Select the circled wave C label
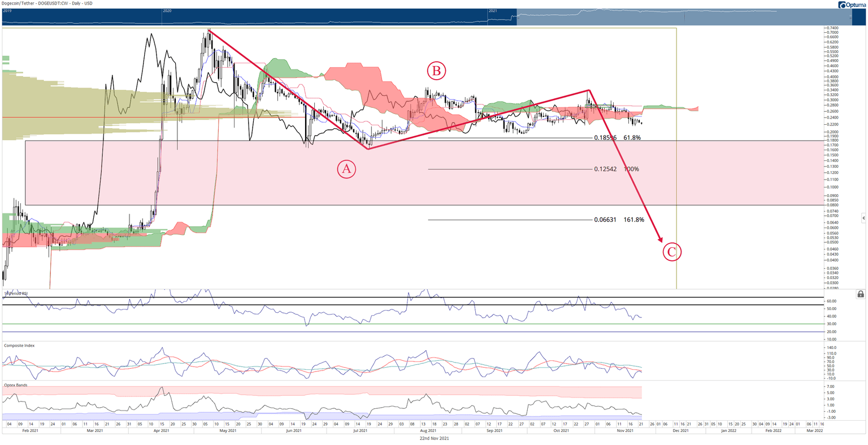Screen dimensions: 868x445 (672, 251)
